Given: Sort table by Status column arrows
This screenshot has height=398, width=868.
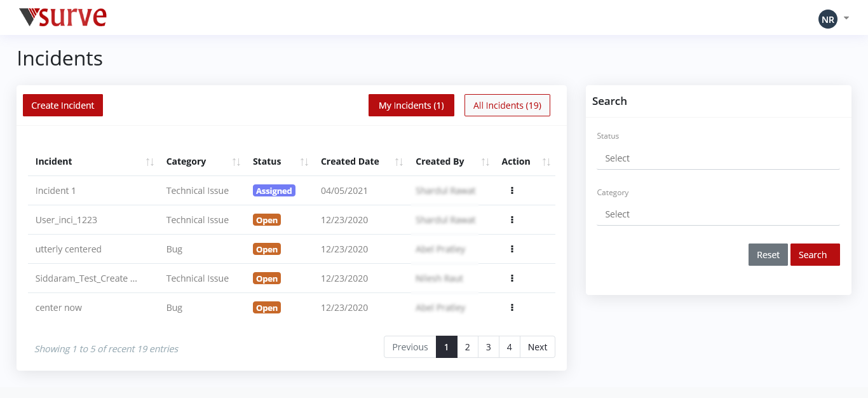Looking at the screenshot, I should 304,162.
